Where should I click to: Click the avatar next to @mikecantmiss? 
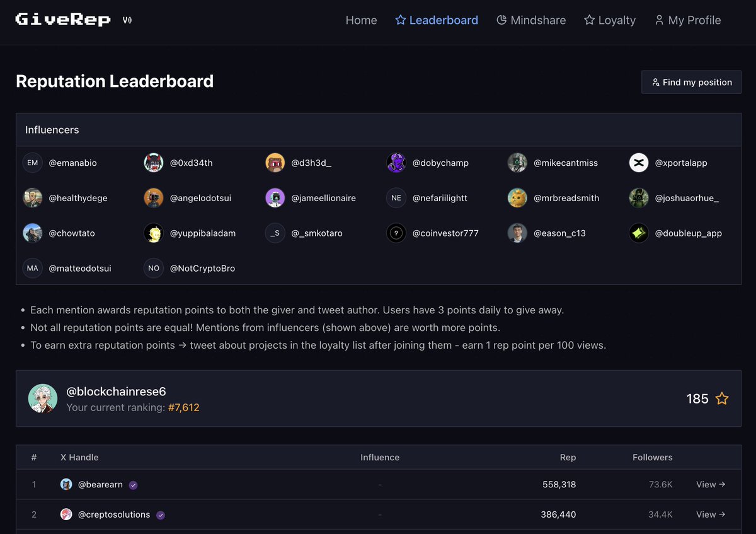pos(517,163)
